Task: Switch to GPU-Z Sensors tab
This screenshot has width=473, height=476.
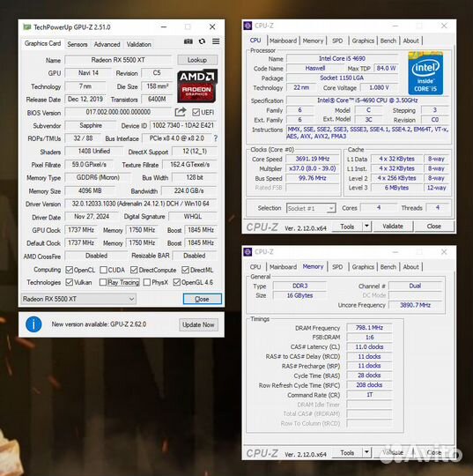Action: click(x=78, y=44)
